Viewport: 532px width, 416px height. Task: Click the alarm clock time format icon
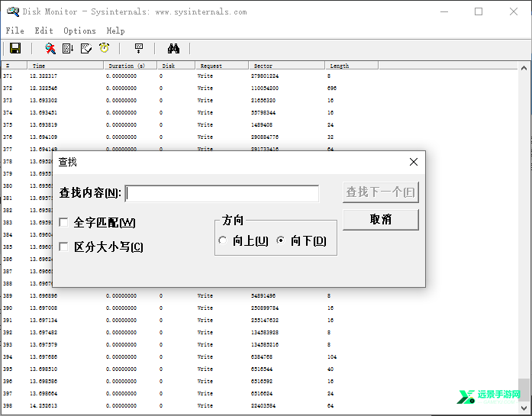(x=104, y=48)
